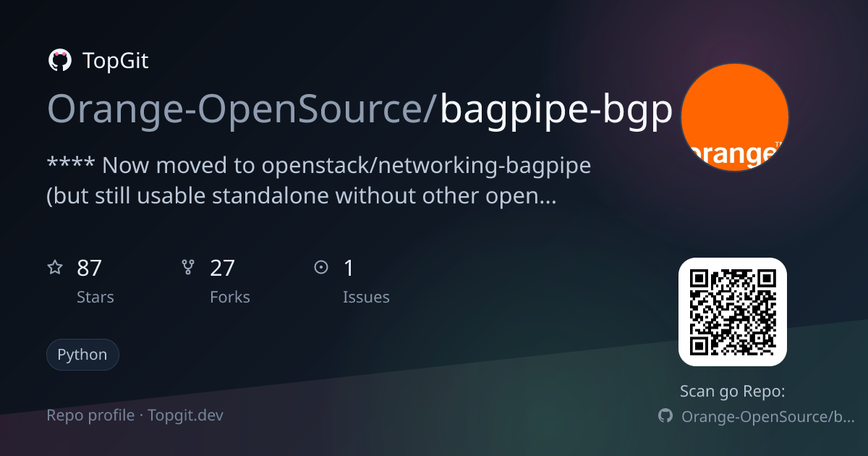Click the Issues label
The image size is (868, 456).
pos(366,297)
